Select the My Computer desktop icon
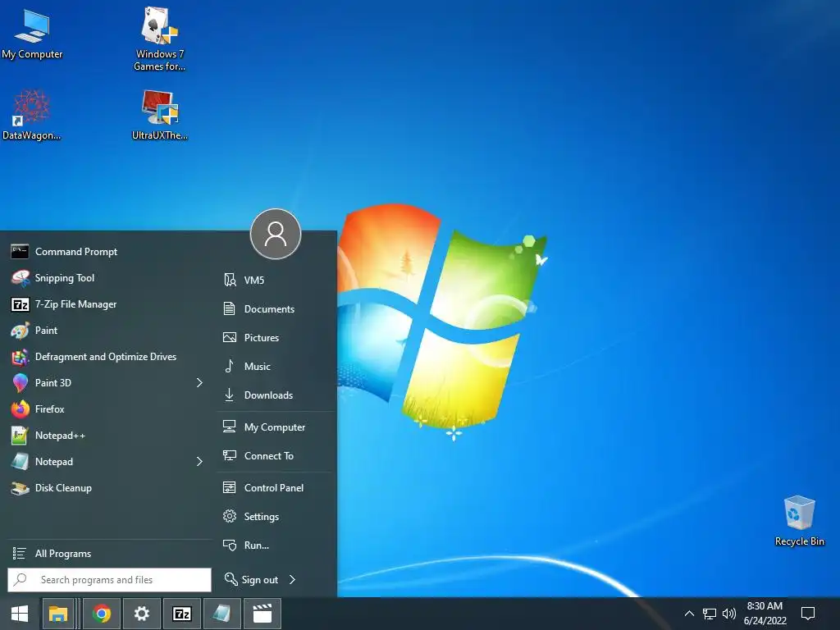This screenshot has height=630, width=840. 32,33
